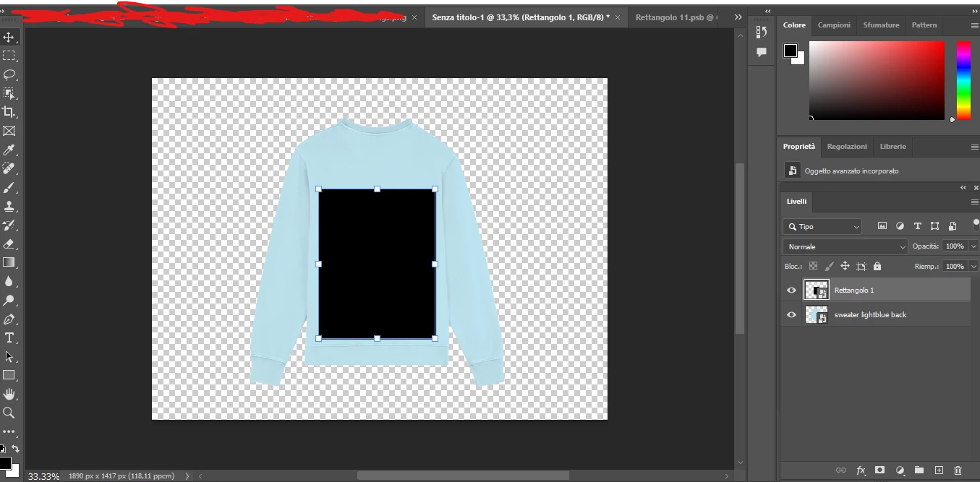
Task: Toggle smart object layer filter
Action: click(x=953, y=226)
